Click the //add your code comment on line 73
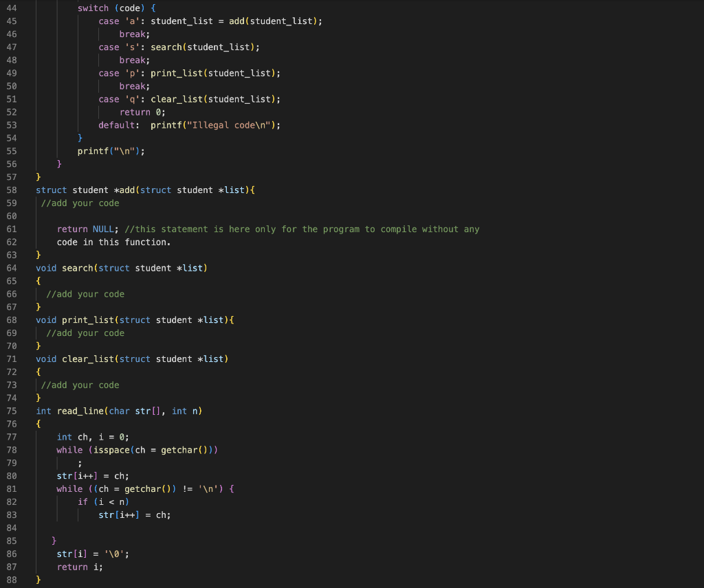Viewport: 704px width, 588px height. (80, 385)
